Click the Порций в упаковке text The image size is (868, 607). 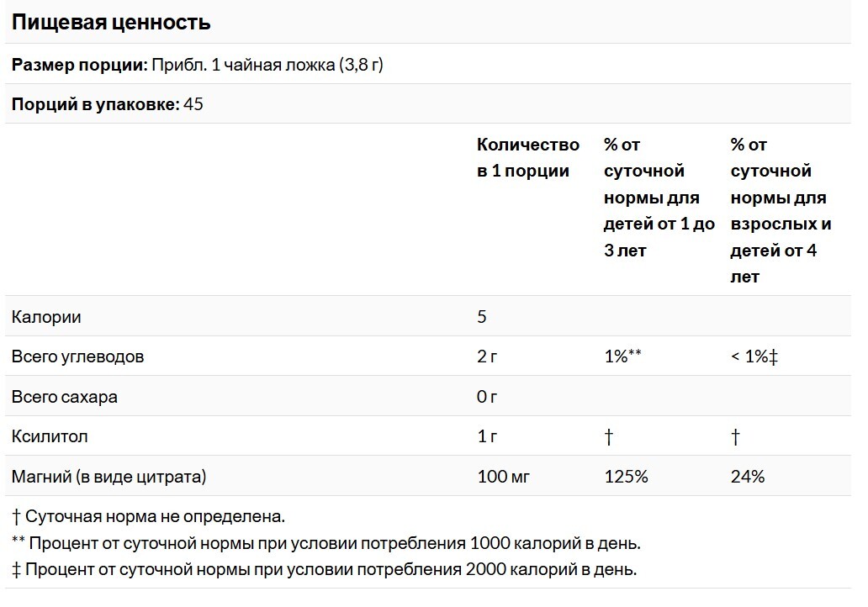pos(96,104)
